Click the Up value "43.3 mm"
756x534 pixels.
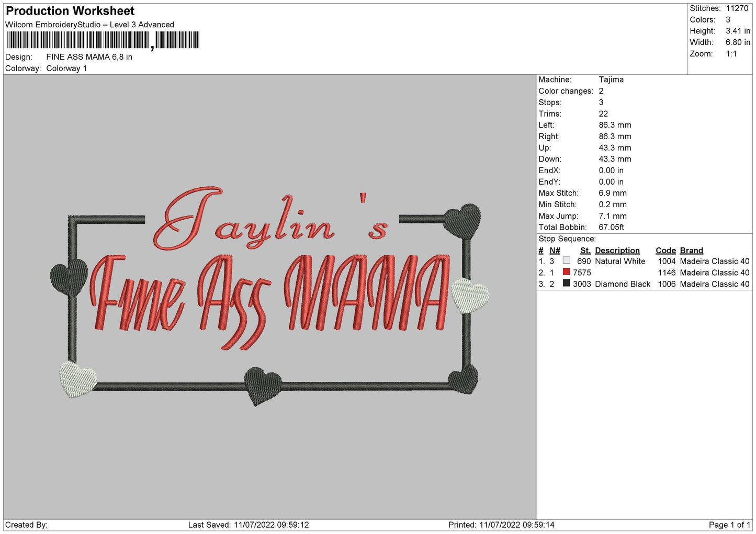click(x=615, y=148)
